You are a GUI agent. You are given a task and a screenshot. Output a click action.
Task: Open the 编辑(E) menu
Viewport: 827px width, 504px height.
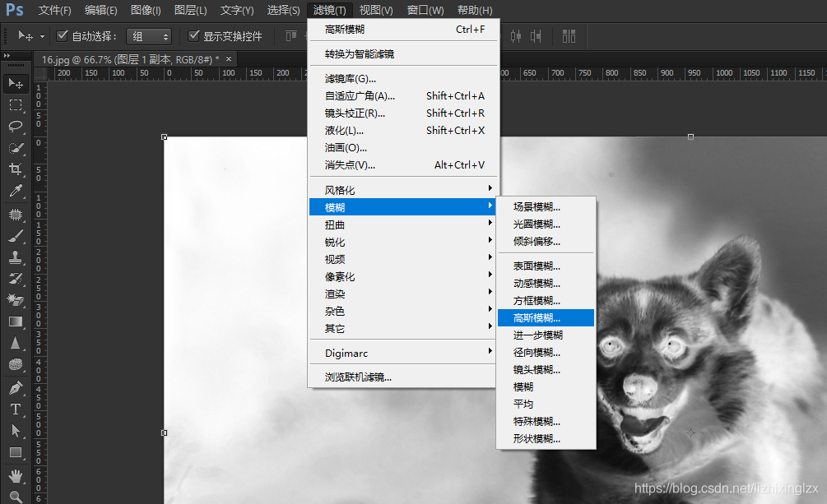tap(100, 10)
